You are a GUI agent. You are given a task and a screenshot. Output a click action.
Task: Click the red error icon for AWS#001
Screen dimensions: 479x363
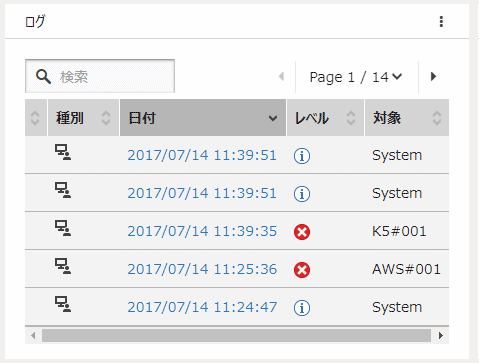coord(302,270)
